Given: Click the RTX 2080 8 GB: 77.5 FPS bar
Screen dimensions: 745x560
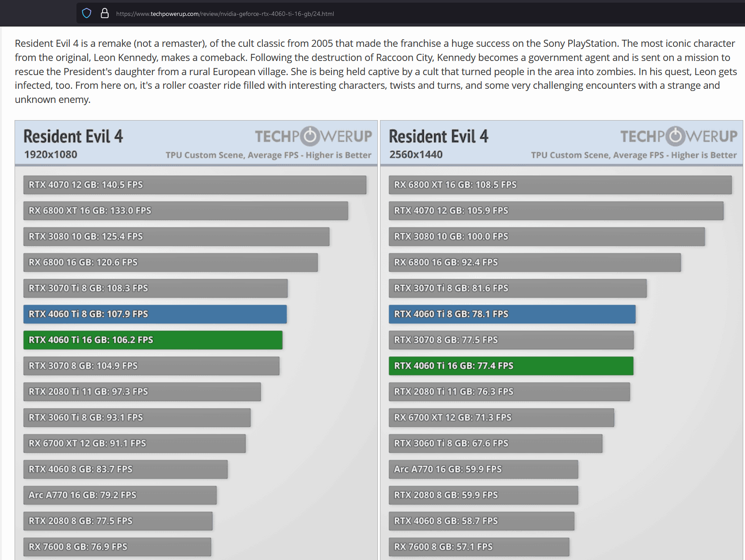Looking at the screenshot, I should click(118, 521).
